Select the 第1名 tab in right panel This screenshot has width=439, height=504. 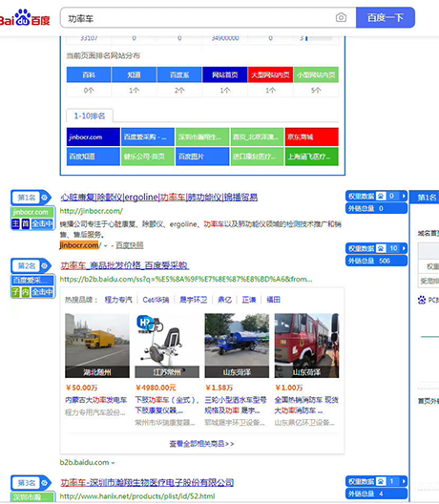425,198
